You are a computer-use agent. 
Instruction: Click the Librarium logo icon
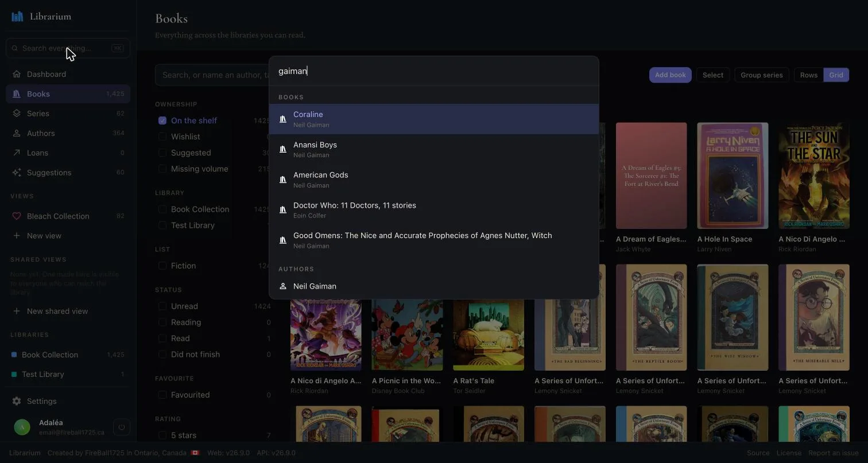tap(17, 17)
